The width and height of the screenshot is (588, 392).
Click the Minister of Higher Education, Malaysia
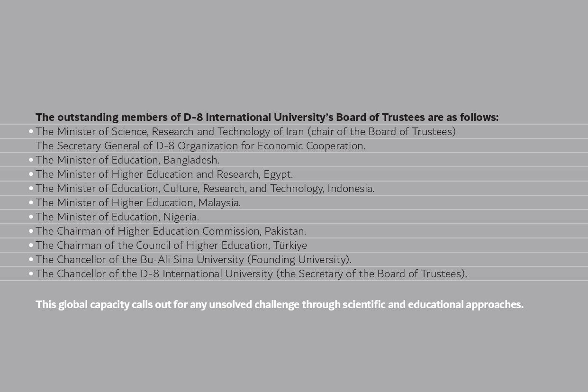pos(138,202)
